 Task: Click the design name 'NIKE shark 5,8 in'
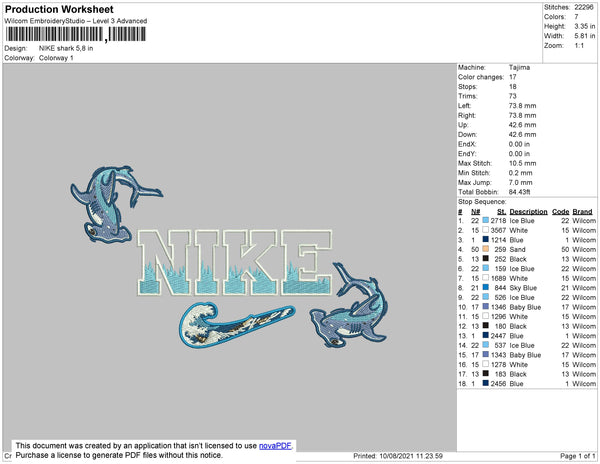click(66, 48)
